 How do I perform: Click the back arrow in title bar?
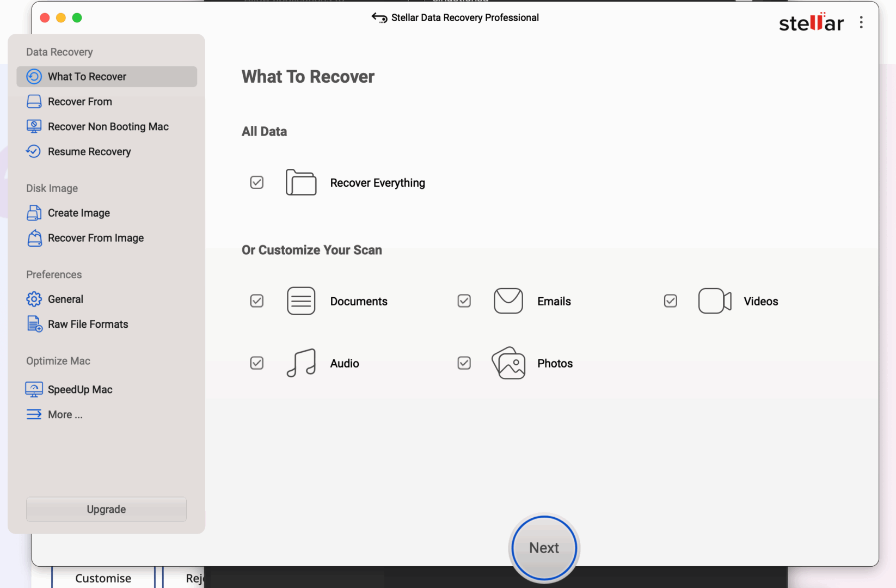click(x=379, y=18)
